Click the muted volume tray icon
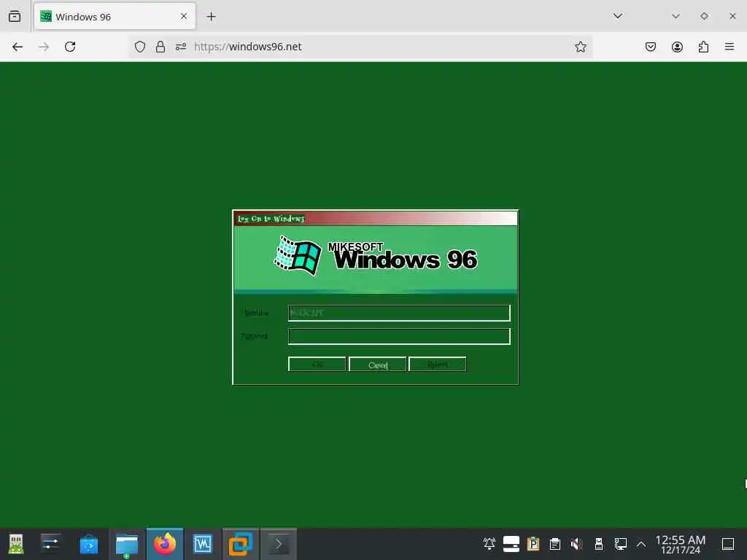 (x=577, y=544)
